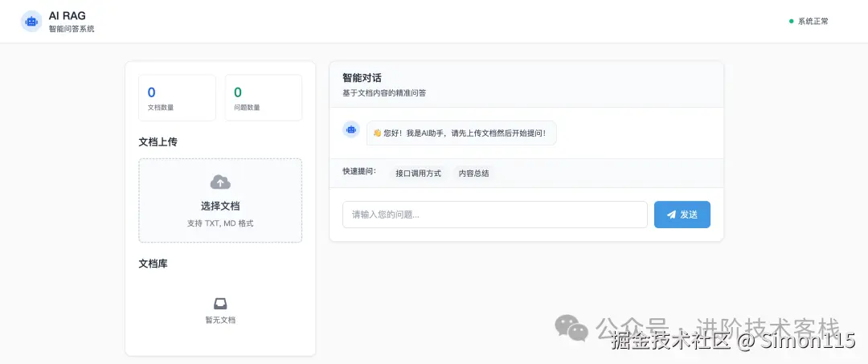This screenshot has width=868, height=364.
Task: Click the assistant greeting message bubble
Action: pos(461,133)
